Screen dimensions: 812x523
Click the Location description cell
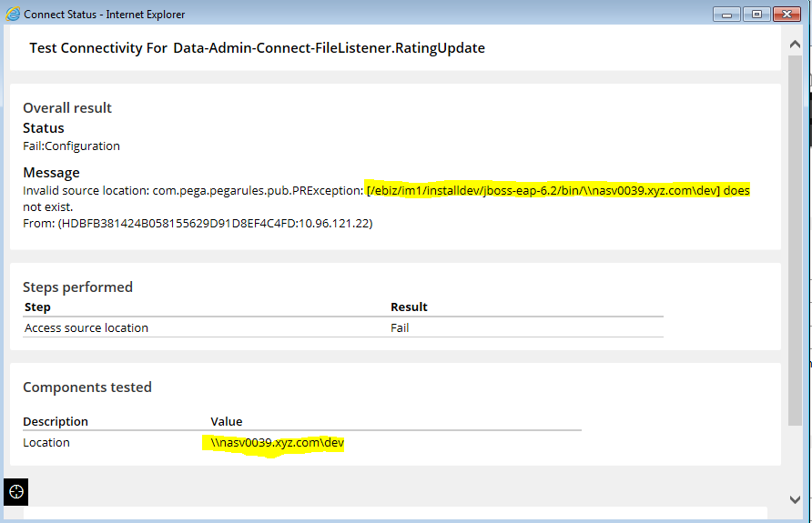(46, 442)
